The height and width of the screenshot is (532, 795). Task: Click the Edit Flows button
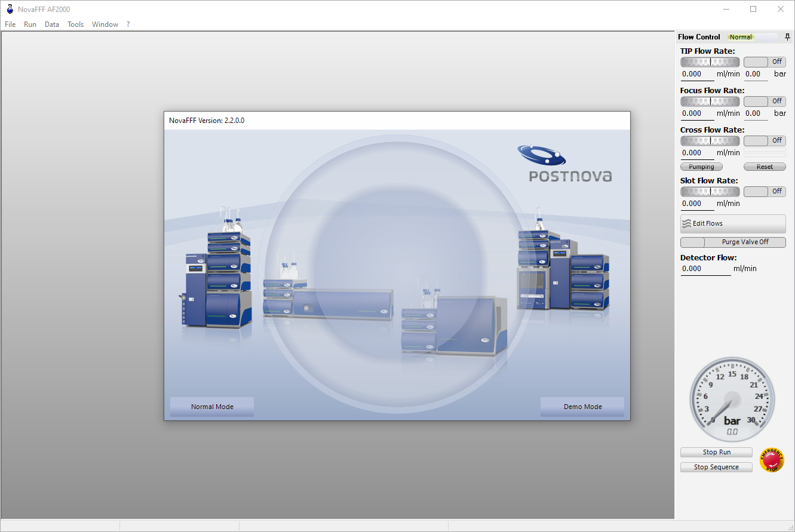[733, 224]
